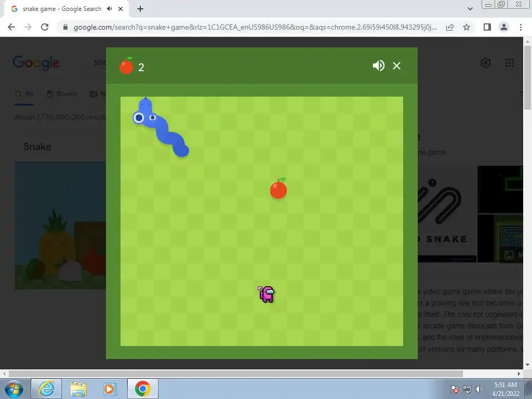This screenshot has width=532, height=399.
Task: Click the Snake card heading
Action: (x=37, y=147)
